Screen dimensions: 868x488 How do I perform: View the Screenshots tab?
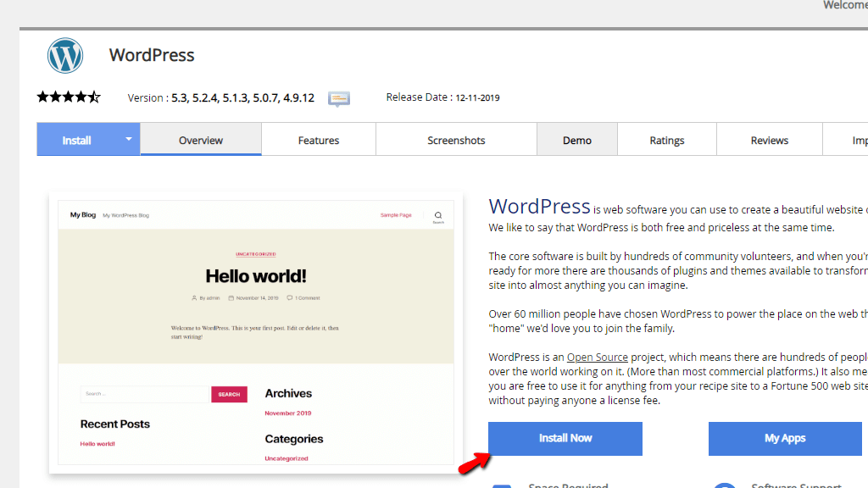point(456,140)
